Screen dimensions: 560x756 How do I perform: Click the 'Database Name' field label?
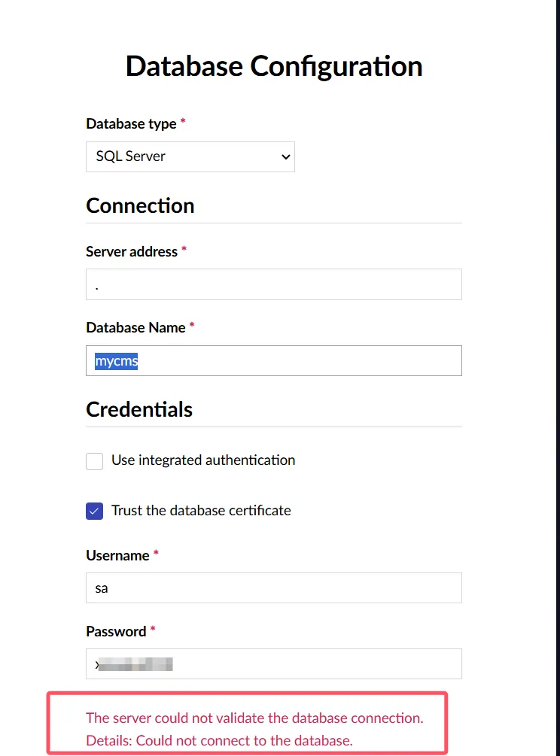[135, 327]
